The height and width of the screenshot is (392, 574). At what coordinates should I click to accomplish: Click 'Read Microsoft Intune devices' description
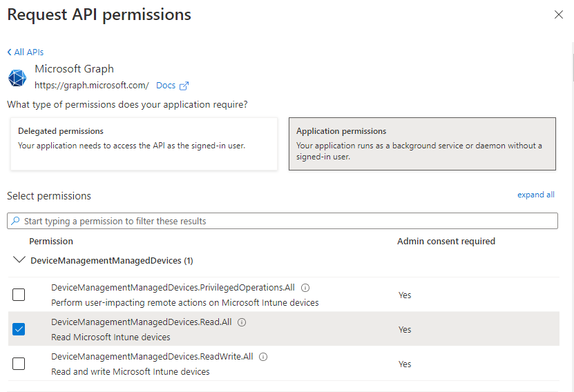[x=111, y=337]
